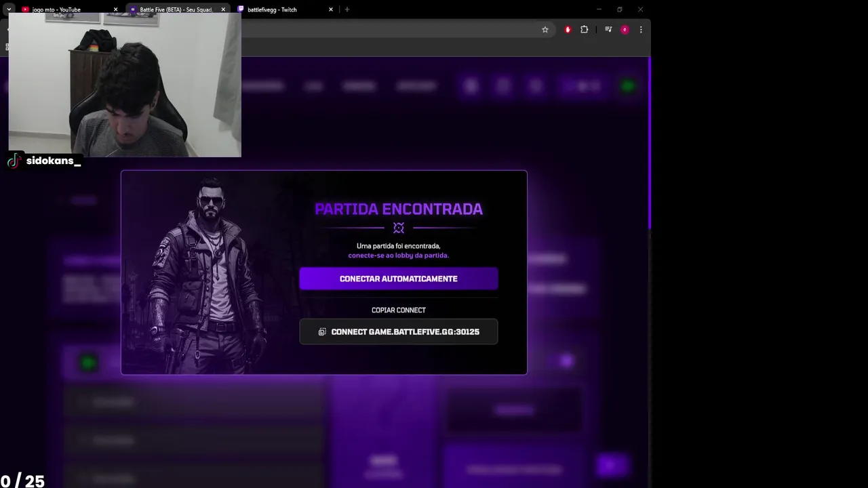868x488 pixels.
Task: Open the Extensions puzzle menu
Action: 584,29
